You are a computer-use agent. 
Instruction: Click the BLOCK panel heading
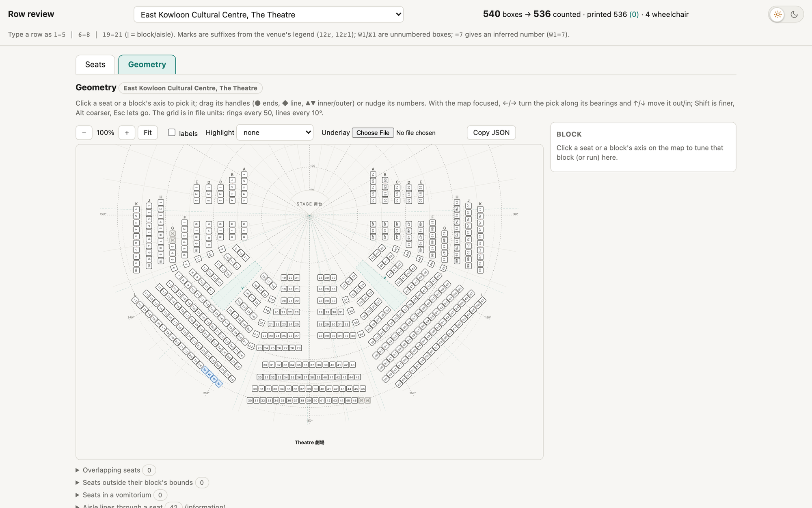click(x=569, y=134)
